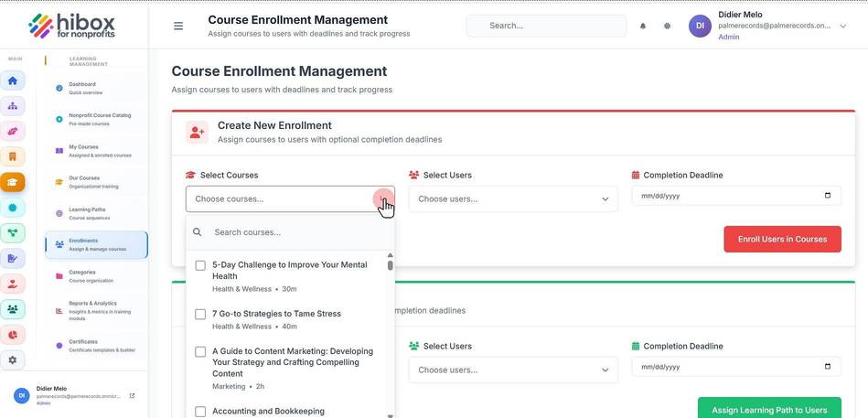Go to My Courses
Image resolution: width=868 pixels, height=418 pixels.
[x=96, y=151]
